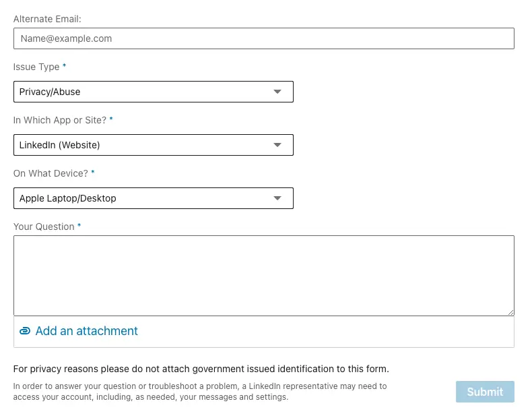This screenshot has height=418, width=532.
Task: Click the resize handle of the question box
Action: click(510, 312)
